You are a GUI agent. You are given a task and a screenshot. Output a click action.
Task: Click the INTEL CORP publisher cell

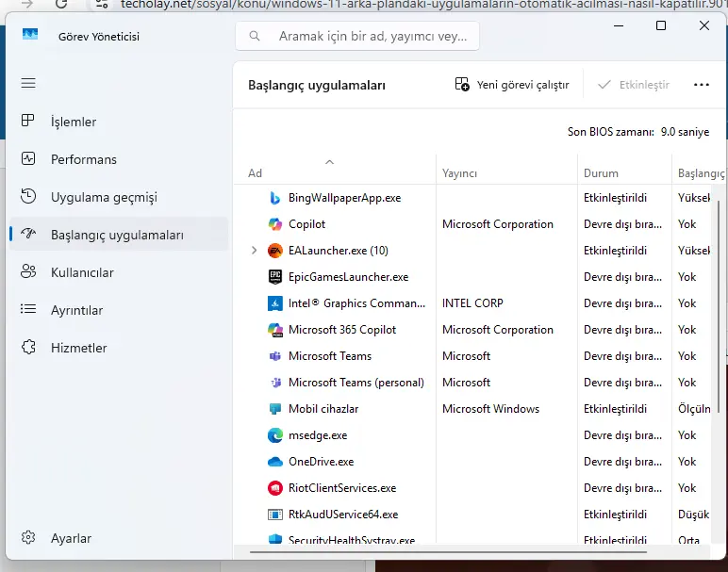coord(472,303)
